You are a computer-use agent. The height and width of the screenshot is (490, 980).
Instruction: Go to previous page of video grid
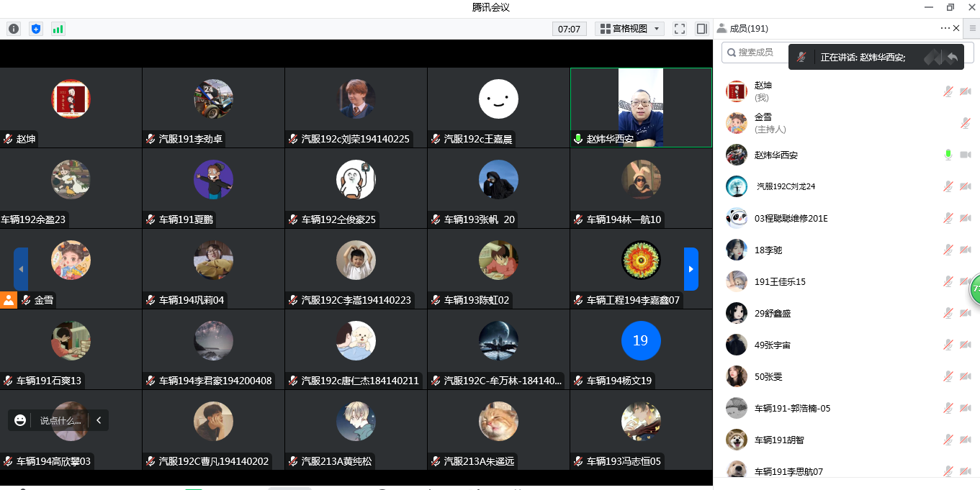[21, 268]
